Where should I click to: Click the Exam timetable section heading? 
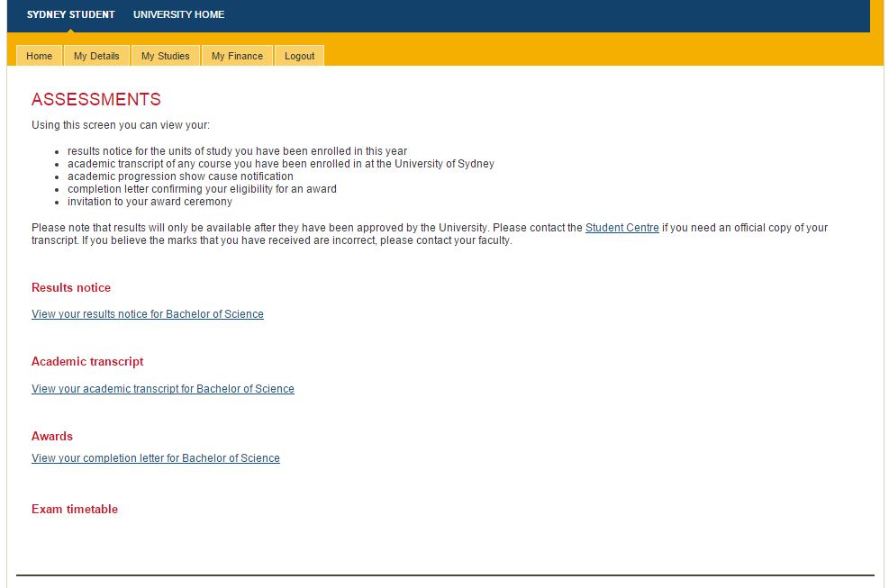click(75, 510)
